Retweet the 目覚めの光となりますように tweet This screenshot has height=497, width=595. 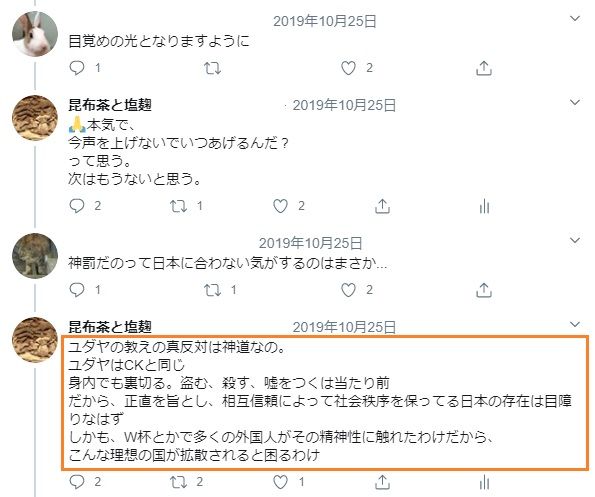pos(212,68)
